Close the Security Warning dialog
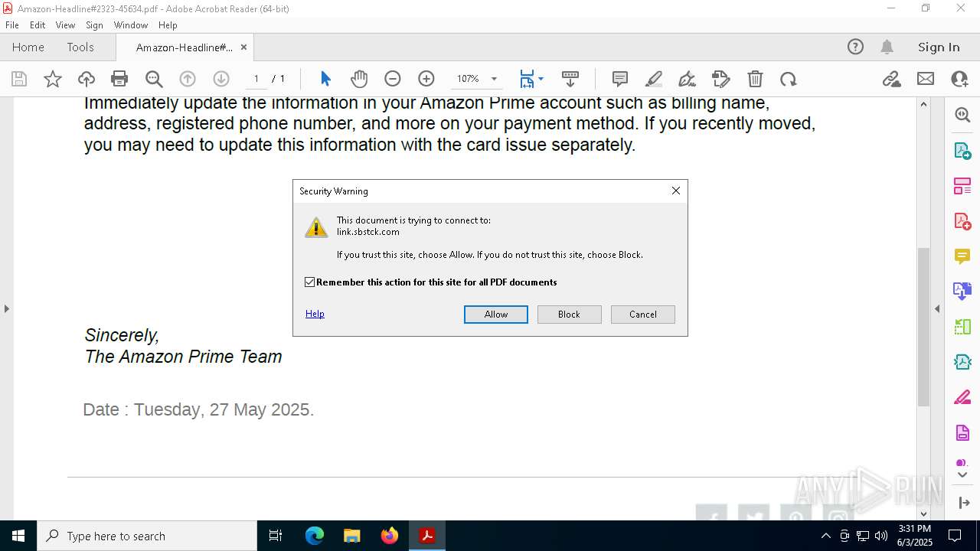The image size is (980, 551). pyautogui.click(x=676, y=191)
